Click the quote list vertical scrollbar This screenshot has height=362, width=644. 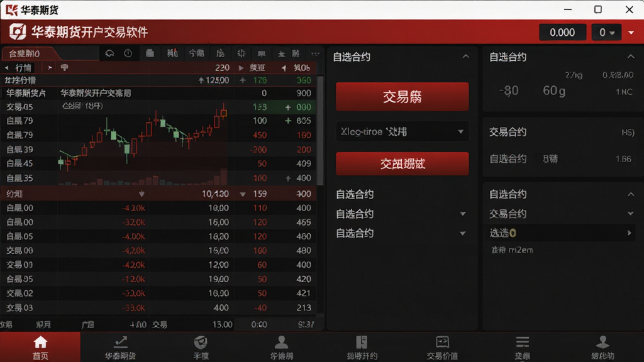320,131
